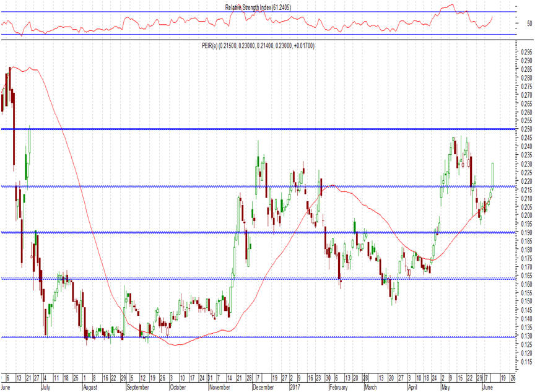The image size is (535, 392).
Task: Click the March month label
Action: tap(370, 388)
